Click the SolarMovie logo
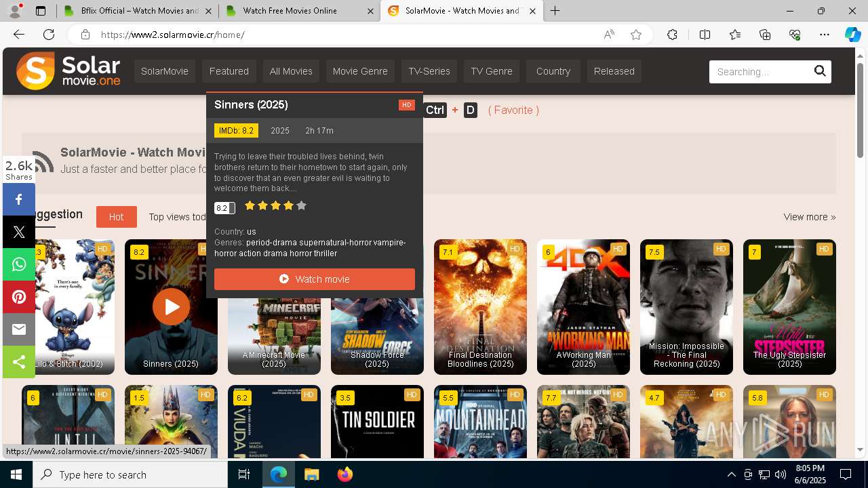This screenshot has width=868, height=488. 68,71
